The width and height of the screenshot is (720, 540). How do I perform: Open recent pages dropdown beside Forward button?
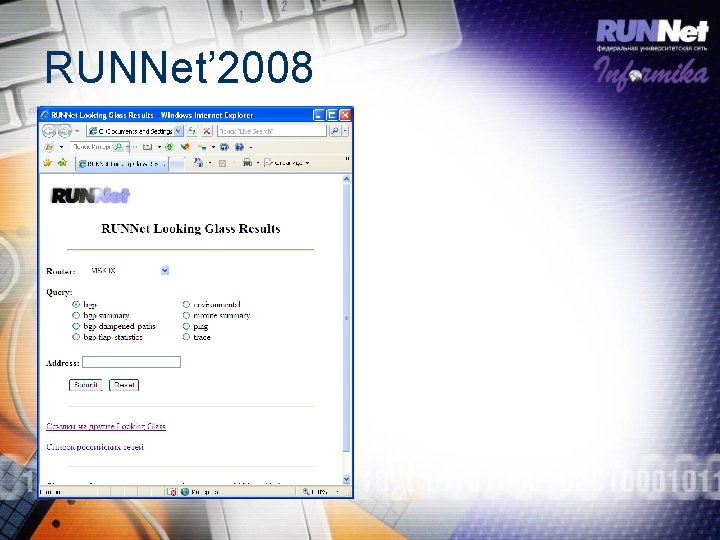pos(77,131)
